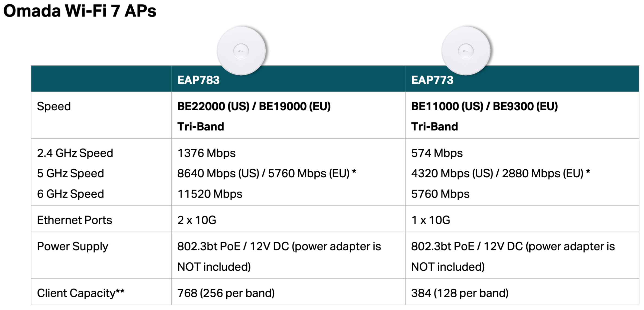Viewport: 644px width, 310px height.
Task: Click the 574 Mbps value
Action: 437,153
